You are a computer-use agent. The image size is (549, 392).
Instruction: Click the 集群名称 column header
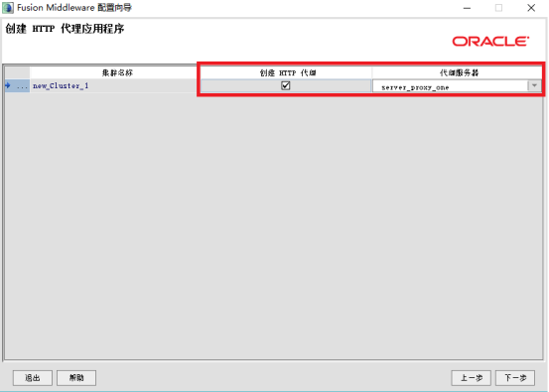[114, 72]
